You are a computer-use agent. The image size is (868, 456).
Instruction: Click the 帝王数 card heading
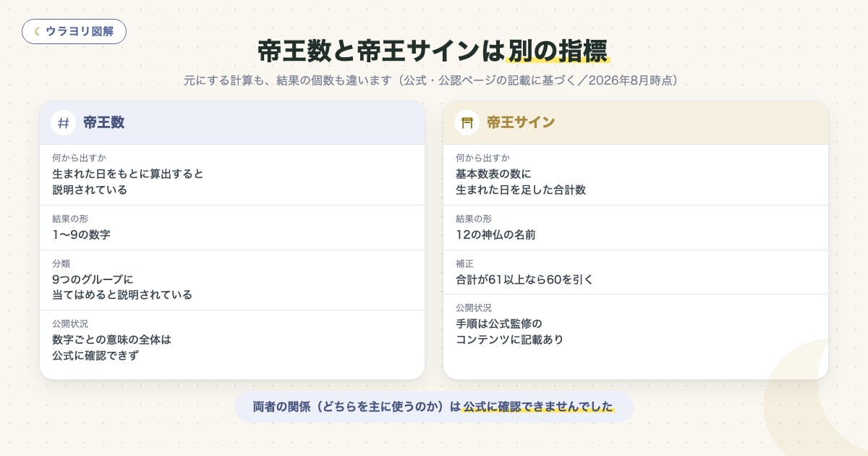(103, 122)
